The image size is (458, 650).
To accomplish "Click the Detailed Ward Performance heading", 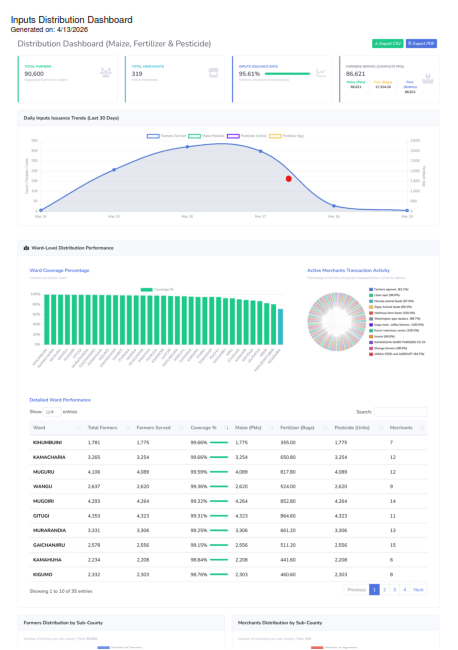I will (x=60, y=400).
